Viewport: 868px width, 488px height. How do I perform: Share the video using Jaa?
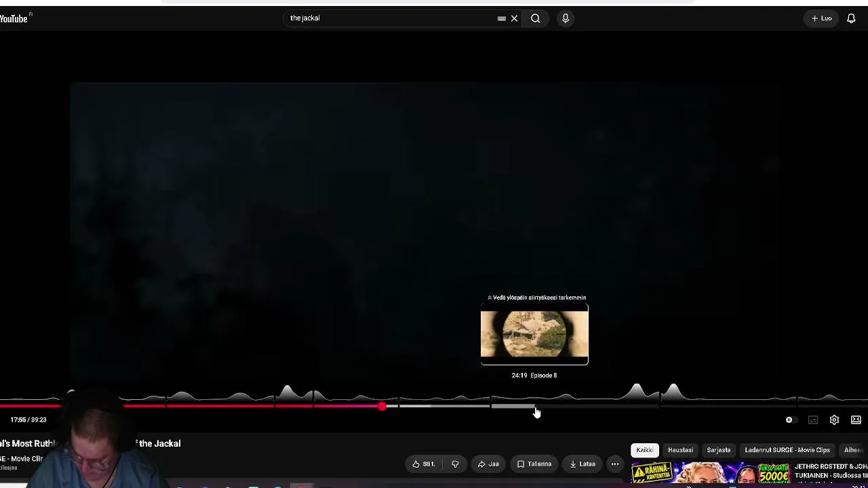coord(488,464)
